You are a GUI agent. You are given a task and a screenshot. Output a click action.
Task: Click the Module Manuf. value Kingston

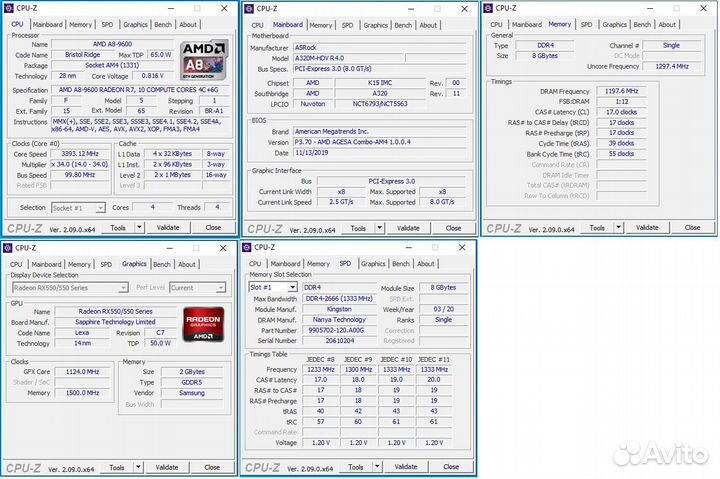tap(339, 309)
